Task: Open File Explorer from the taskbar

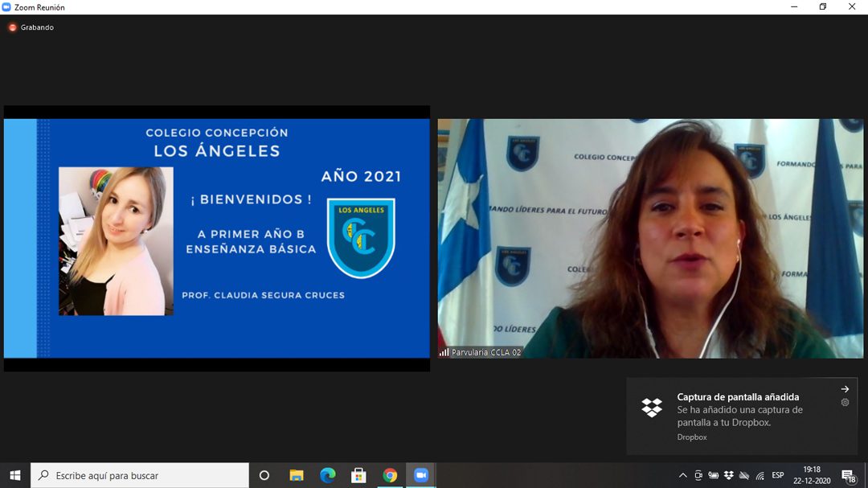Action: pyautogui.click(x=296, y=475)
